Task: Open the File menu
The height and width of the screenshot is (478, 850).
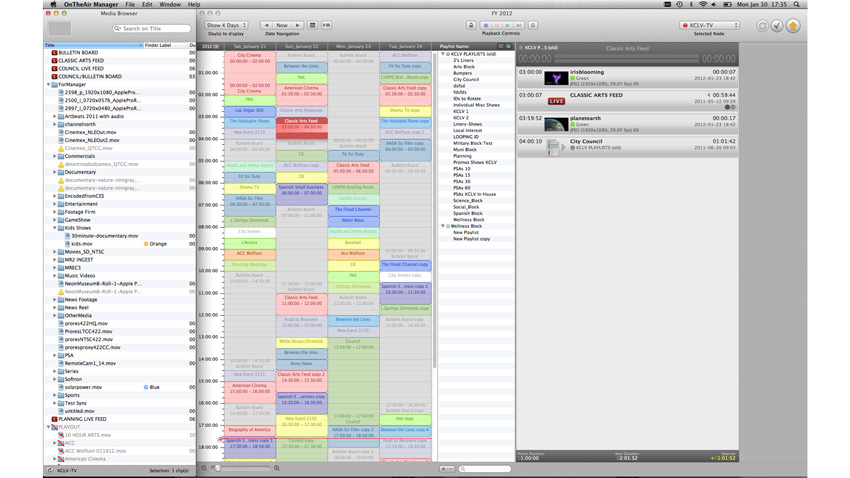Action: tap(130, 4)
